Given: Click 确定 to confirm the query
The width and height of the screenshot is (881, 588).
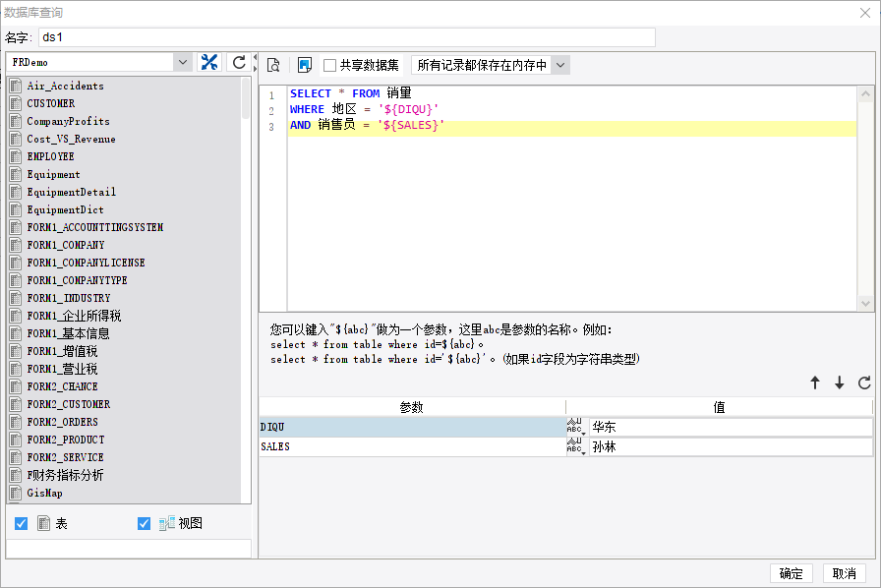Looking at the screenshot, I should pos(791,573).
